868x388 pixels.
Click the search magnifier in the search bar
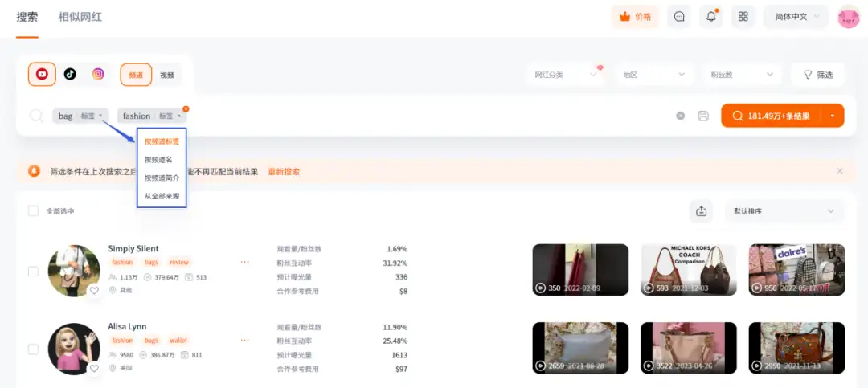(36, 116)
